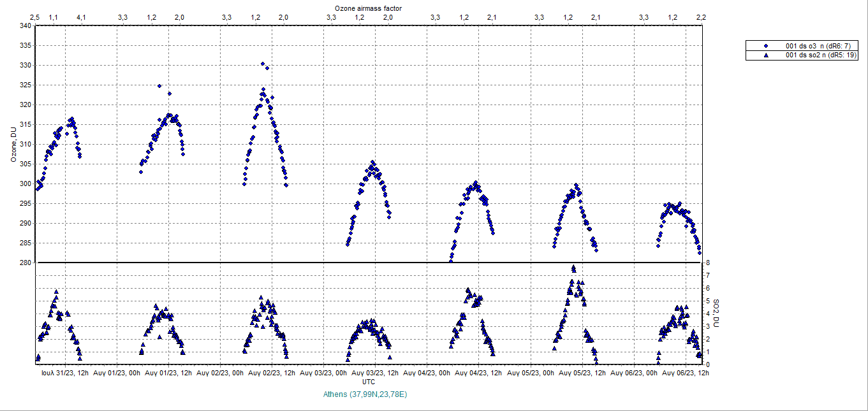The height and width of the screenshot is (411, 868).
Task: Pick the highest SO2 triangle on Aug 05
Action: coord(573,268)
